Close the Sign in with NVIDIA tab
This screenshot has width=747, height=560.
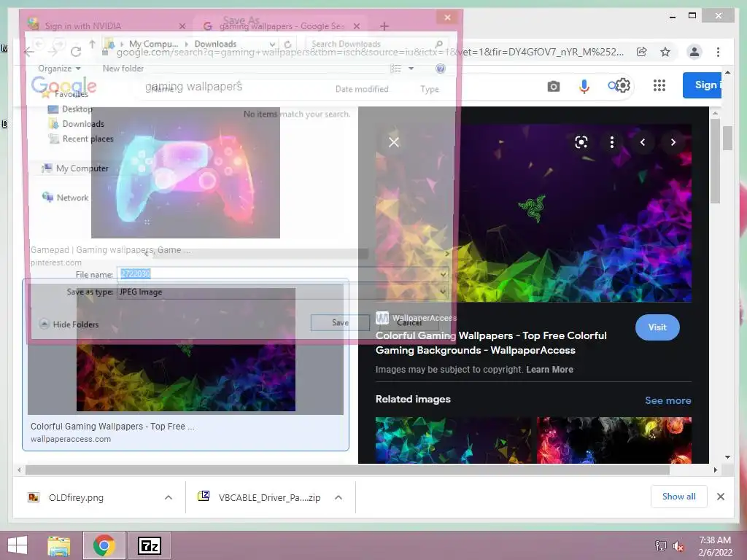(x=182, y=26)
